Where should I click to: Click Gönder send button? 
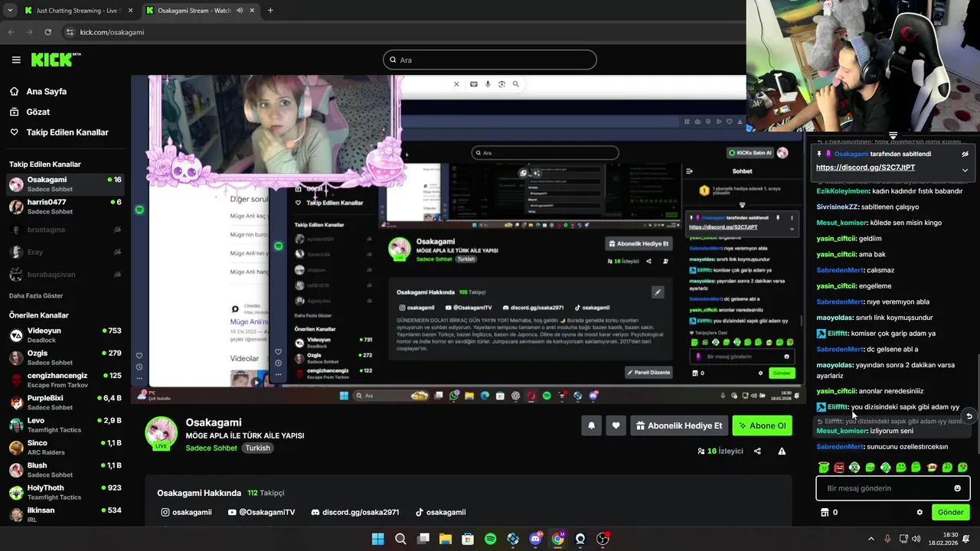point(951,512)
